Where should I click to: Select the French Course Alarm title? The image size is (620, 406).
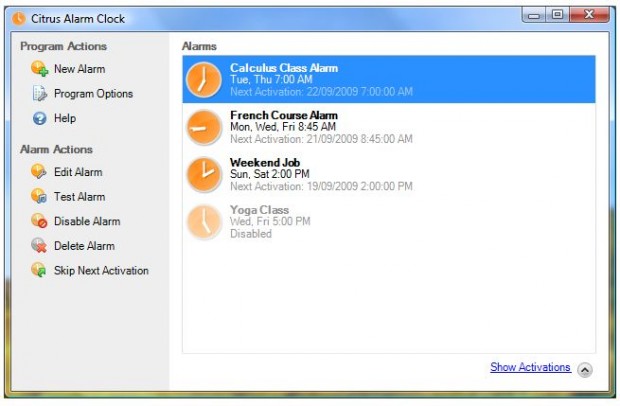(284, 115)
